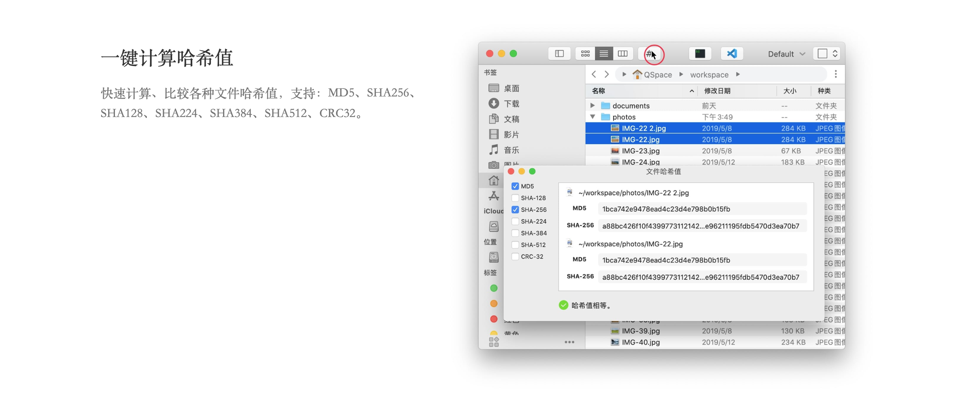Viewport: 980px width, 407px height.
Task: Uncheck the MD5 checkbox
Action: (x=515, y=186)
